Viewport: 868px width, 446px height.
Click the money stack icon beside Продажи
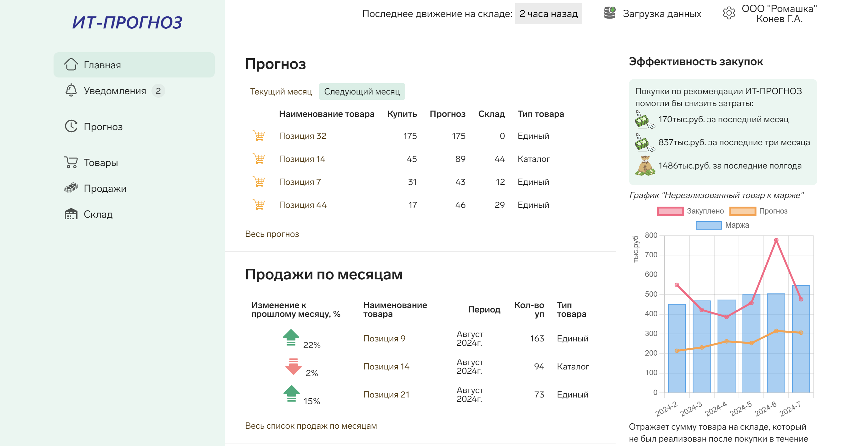(71, 188)
